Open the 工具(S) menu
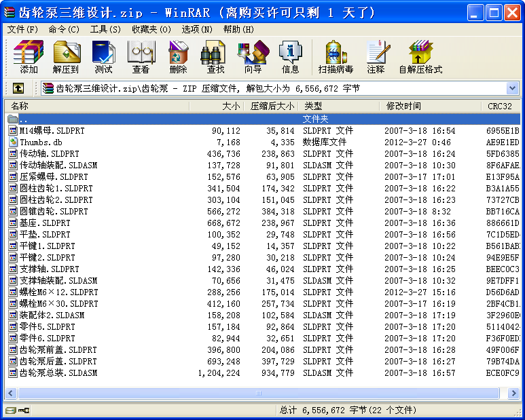 pos(105,29)
